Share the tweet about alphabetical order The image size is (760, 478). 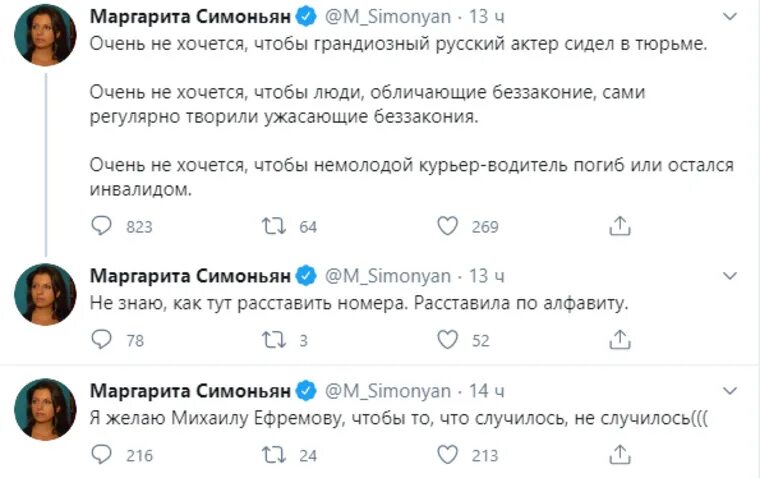pos(620,341)
